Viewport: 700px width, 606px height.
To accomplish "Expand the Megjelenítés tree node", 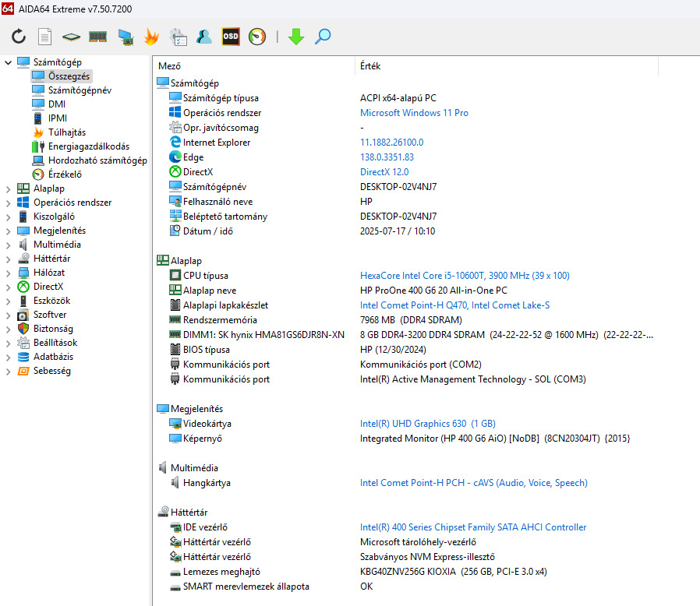I will pyautogui.click(x=8, y=231).
